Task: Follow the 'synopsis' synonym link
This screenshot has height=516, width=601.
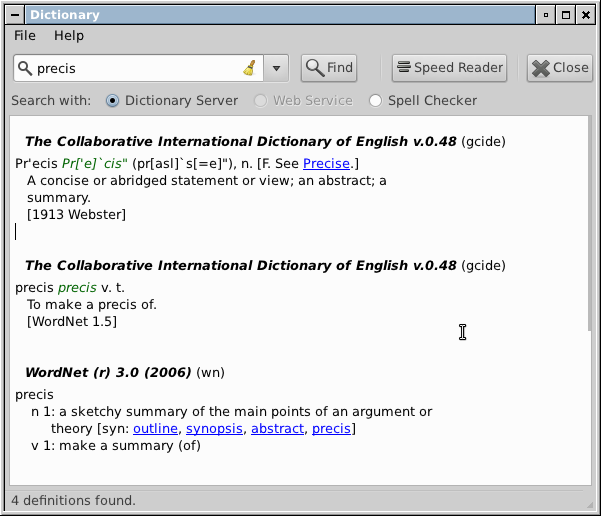Action: [214, 429]
